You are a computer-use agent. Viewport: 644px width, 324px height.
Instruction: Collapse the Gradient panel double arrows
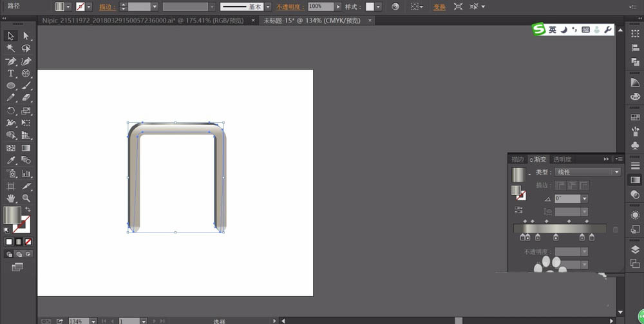point(606,159)
